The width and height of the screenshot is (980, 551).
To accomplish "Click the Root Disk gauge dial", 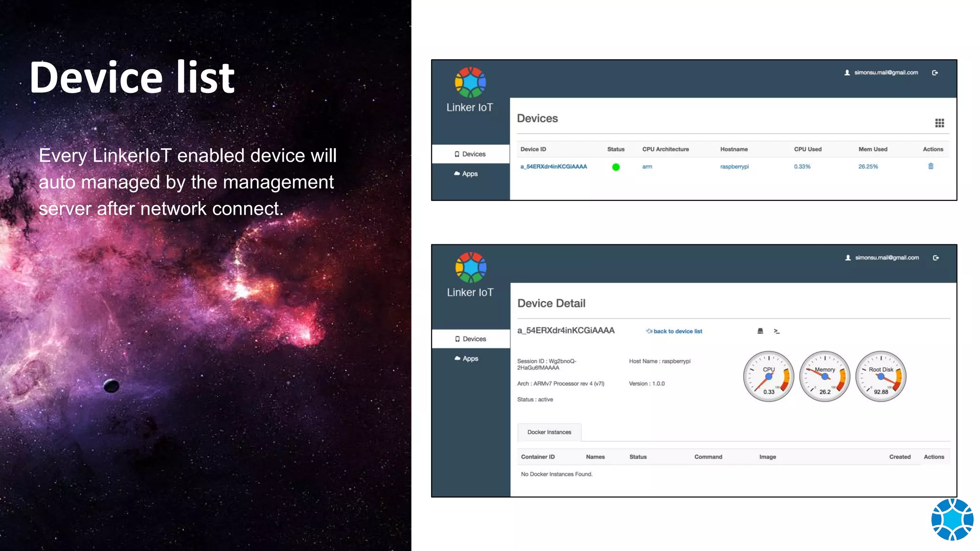I will 880,377.
